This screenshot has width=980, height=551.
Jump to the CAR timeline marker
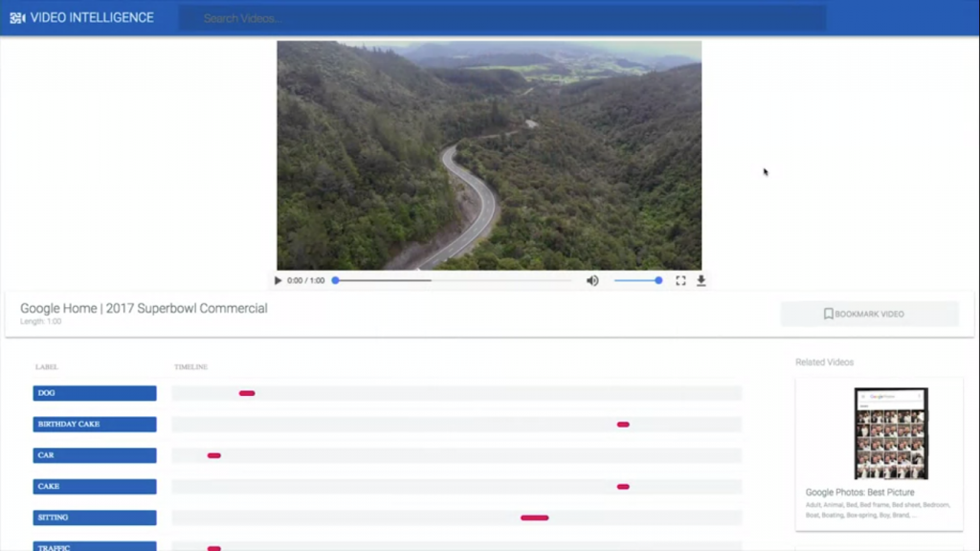[x=213, y=455]
